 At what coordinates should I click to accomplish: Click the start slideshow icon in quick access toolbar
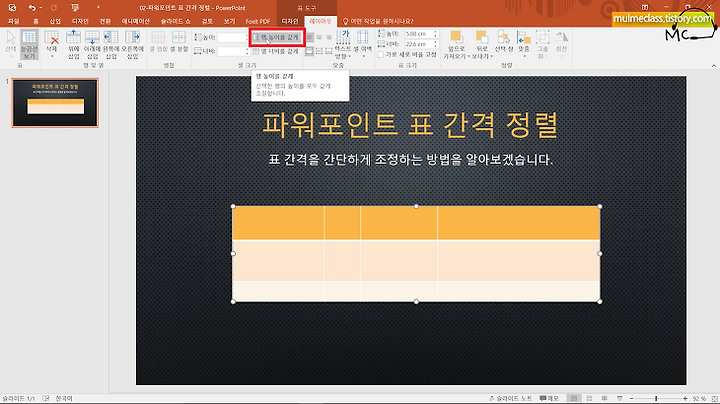point(75,8)
